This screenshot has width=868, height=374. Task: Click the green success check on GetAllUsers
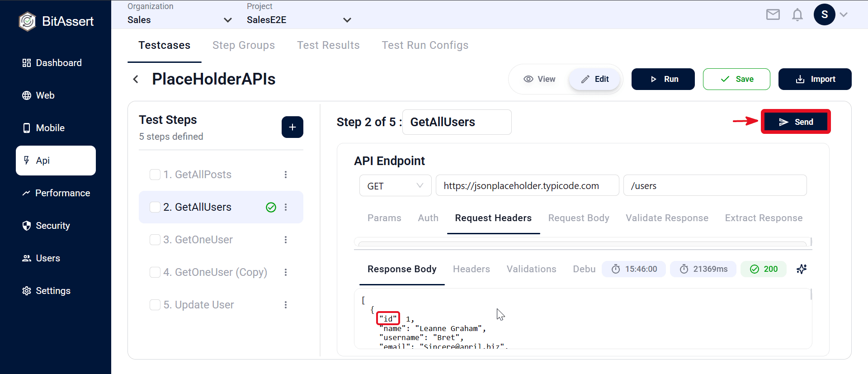coord(271,207)
